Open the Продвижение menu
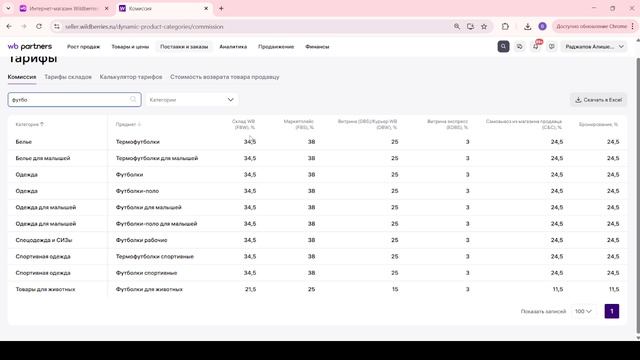The width and height of the screenshot is (640, 360). 276,47
